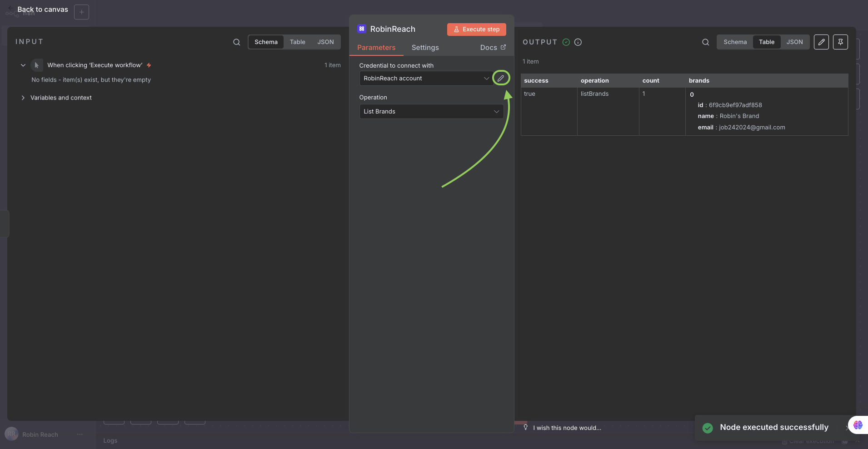
Task: Click the 'Node executed successfully' notification
Action: point(774,428)
